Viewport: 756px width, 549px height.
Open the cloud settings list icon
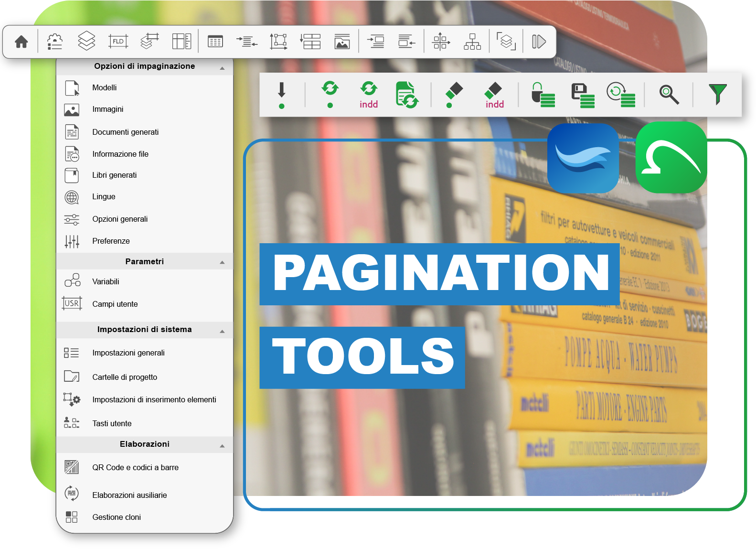tap(55, 42)
